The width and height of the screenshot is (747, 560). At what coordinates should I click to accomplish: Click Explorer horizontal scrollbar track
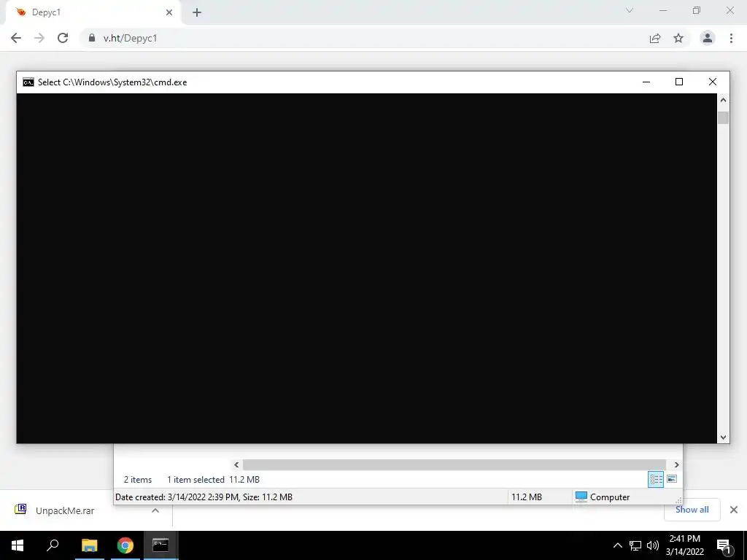pos(454,464)
